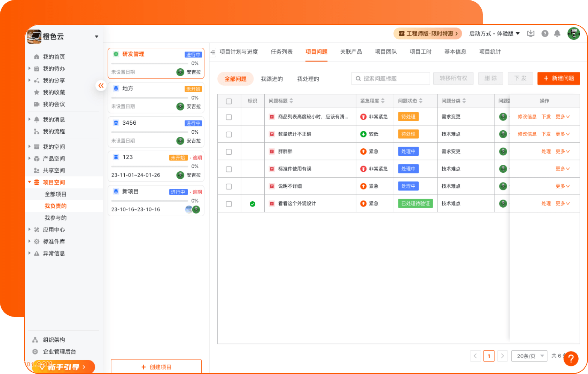The image size is (588, 374).
Task: Click the 新建问题 button
Action: click(558, 78)
